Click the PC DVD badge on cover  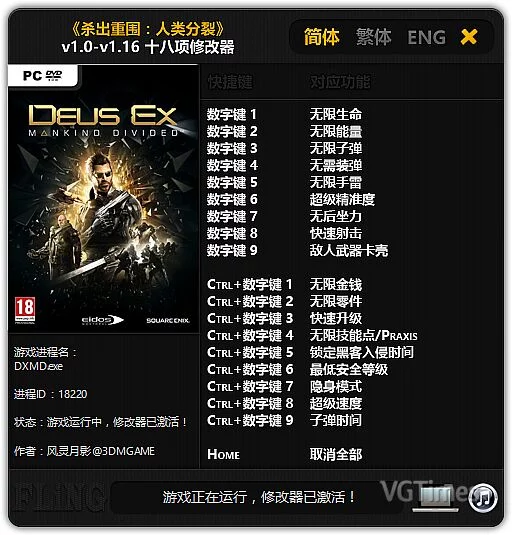tap(43, 75)
